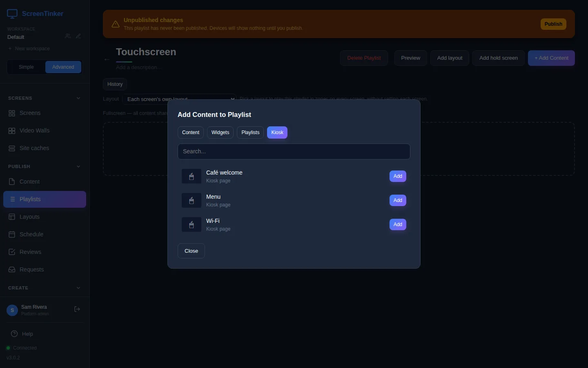Select the Widgets tab in dialog
This screenshot has height=368, width=588.
220,132
